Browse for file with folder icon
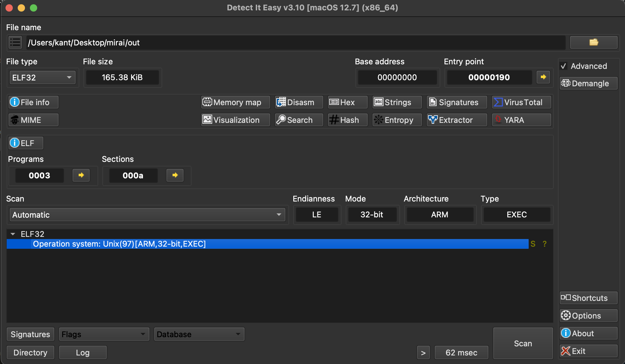Screen dimensions: 625x364 tap(594, 42)
